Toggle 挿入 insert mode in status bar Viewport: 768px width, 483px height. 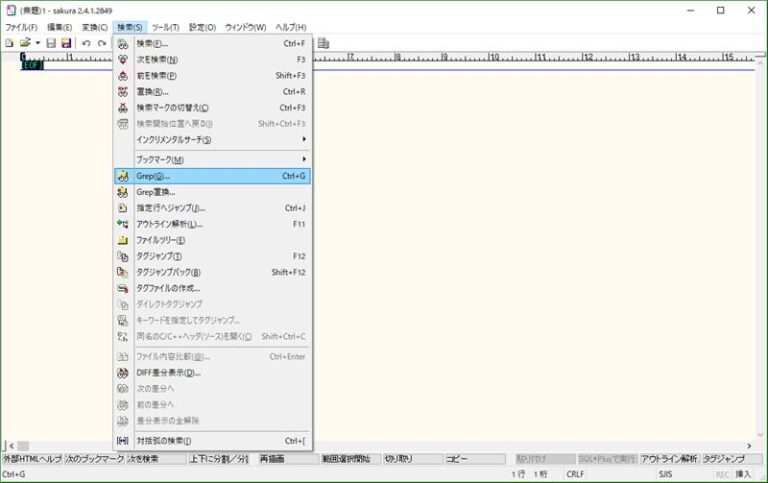click(743, 474)
